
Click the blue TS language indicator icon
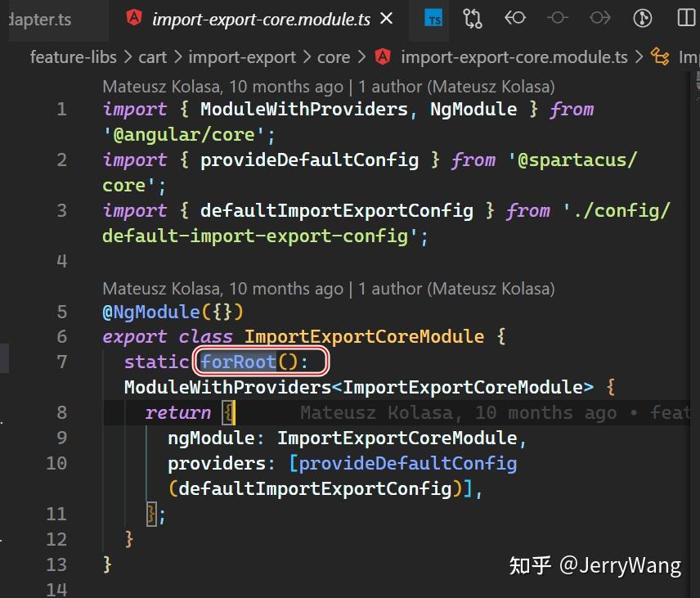click(x=435, y=16)
